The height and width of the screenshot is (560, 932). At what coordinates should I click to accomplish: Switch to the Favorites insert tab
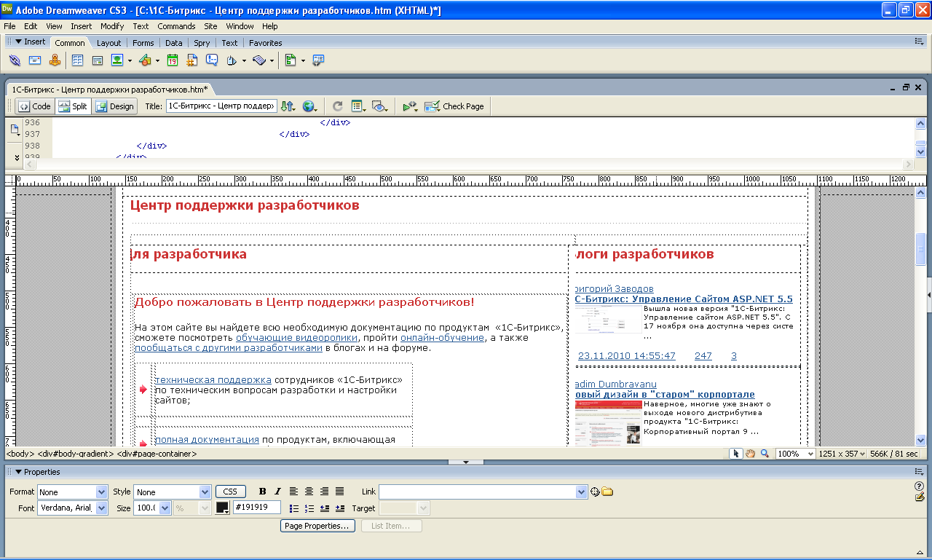265,43
